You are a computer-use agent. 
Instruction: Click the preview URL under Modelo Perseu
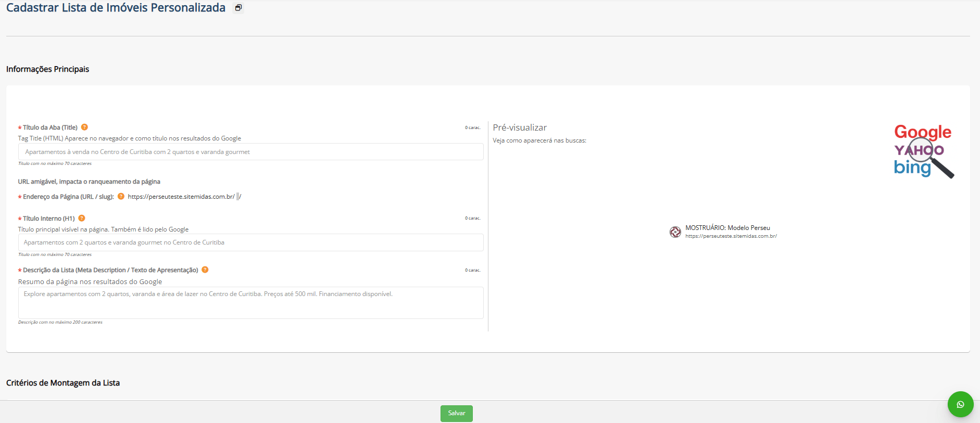(731, 236)
